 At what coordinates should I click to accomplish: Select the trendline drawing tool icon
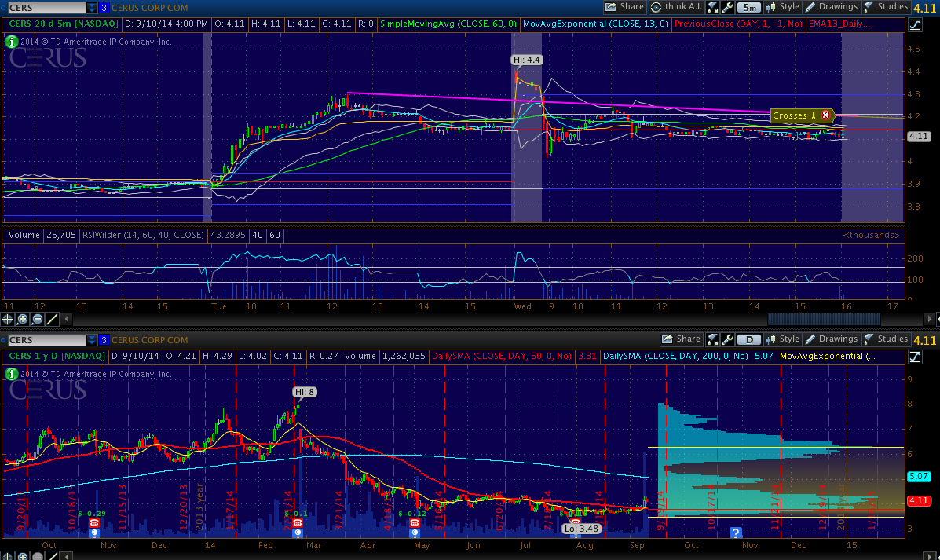coord(53,319)
